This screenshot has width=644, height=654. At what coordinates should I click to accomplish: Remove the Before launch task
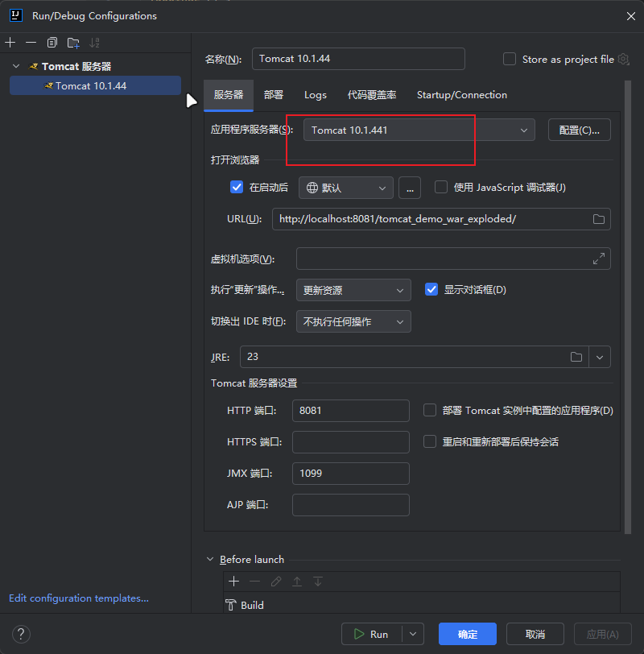click(x=254, y=581)
